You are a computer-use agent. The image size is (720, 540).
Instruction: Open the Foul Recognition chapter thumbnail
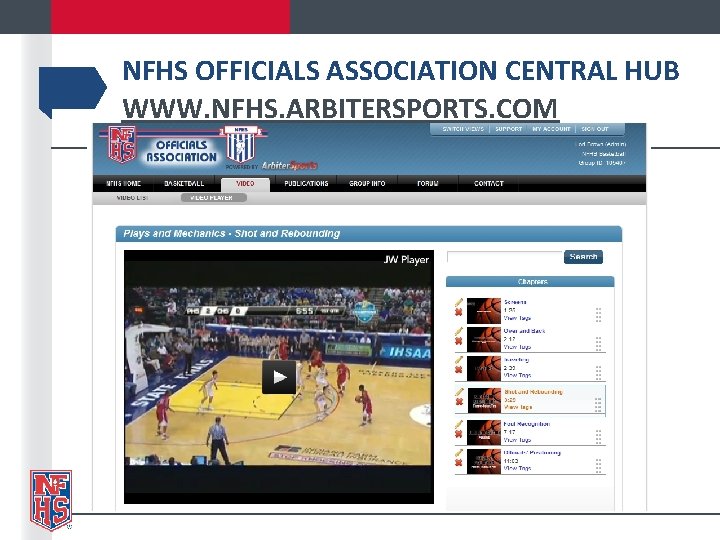(484, 433)
